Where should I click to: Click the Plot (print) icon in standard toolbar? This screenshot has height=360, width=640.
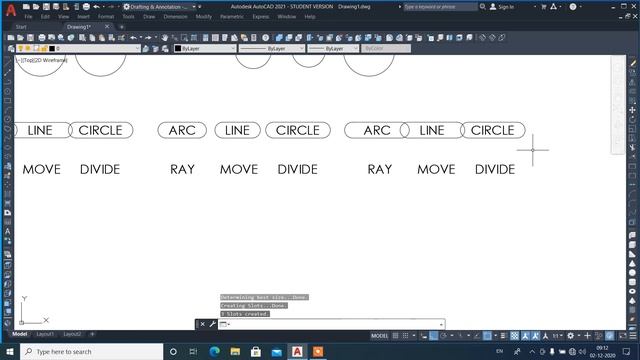pyautogui.click(x=42, y=38)
